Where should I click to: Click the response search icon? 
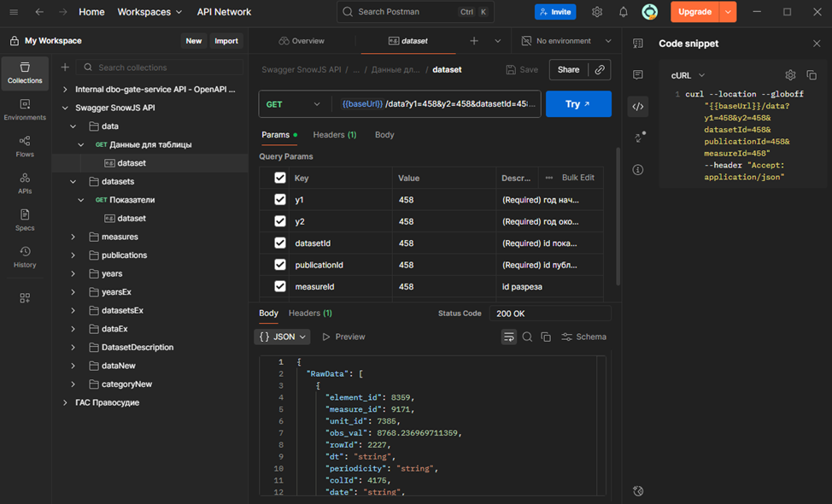click(x=527, y=337)
